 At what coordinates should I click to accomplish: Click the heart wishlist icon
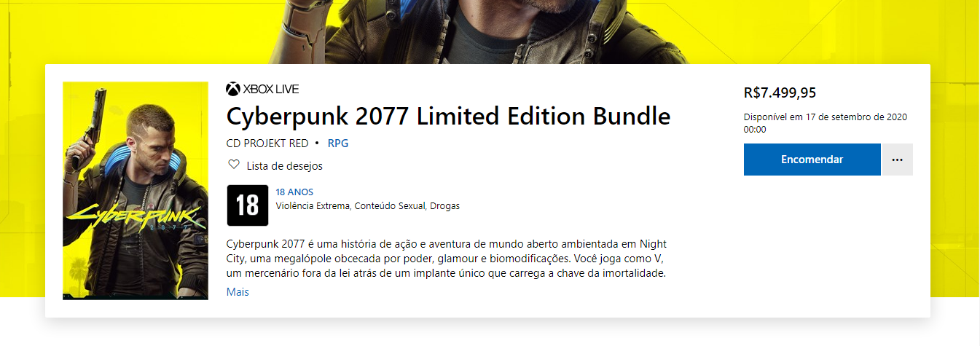click(234, 165)
